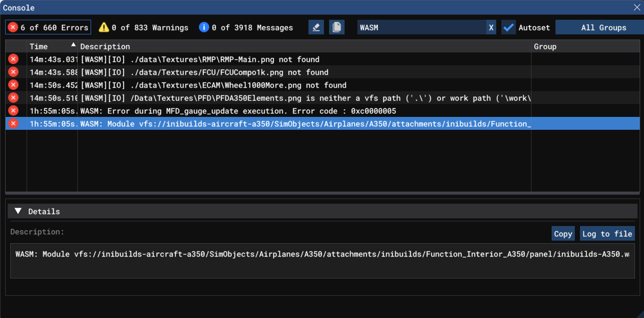The width and height of the screenshot is (644, 318).
Task: Click error icon of Wheel1000More.png row
Action: tap(14, 85)
